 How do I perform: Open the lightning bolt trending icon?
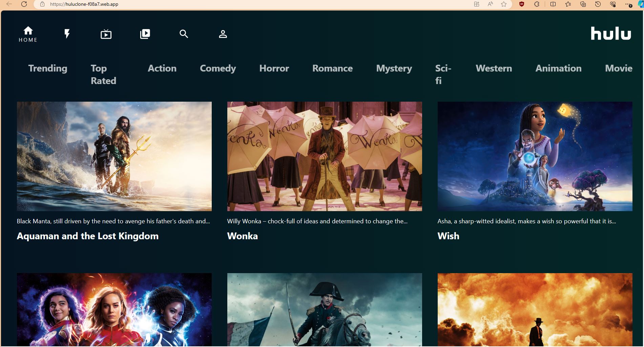coord(67,34)
